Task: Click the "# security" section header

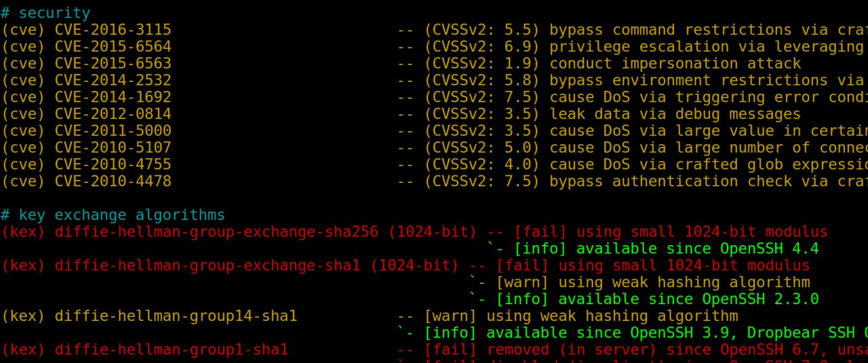Action: point(45,13)
